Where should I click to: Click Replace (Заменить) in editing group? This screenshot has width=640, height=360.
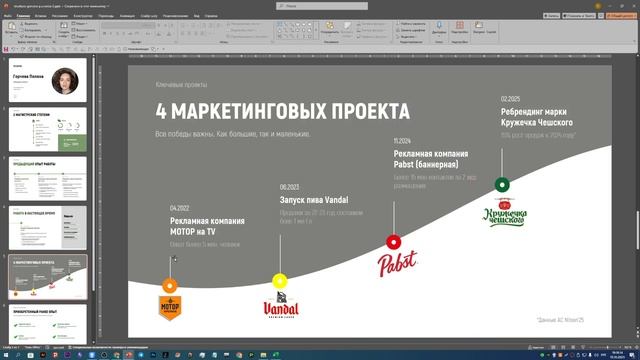click(x=411, y=30)
